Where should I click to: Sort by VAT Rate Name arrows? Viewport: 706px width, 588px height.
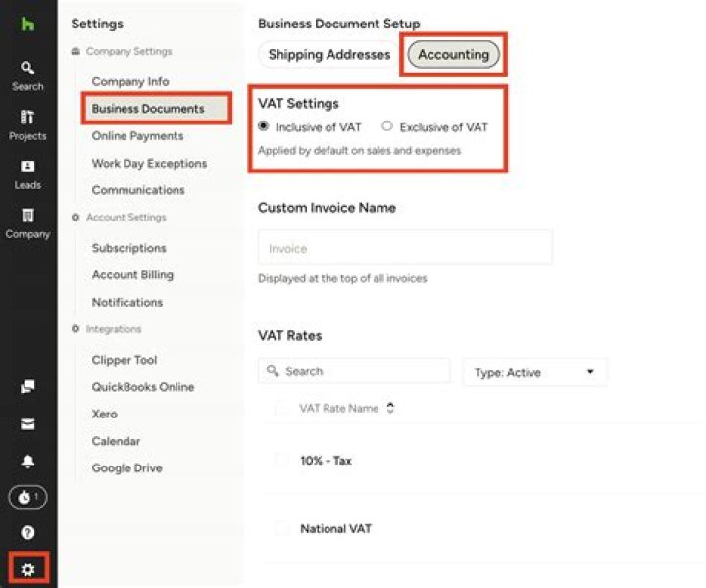click(x=390, y=408)
